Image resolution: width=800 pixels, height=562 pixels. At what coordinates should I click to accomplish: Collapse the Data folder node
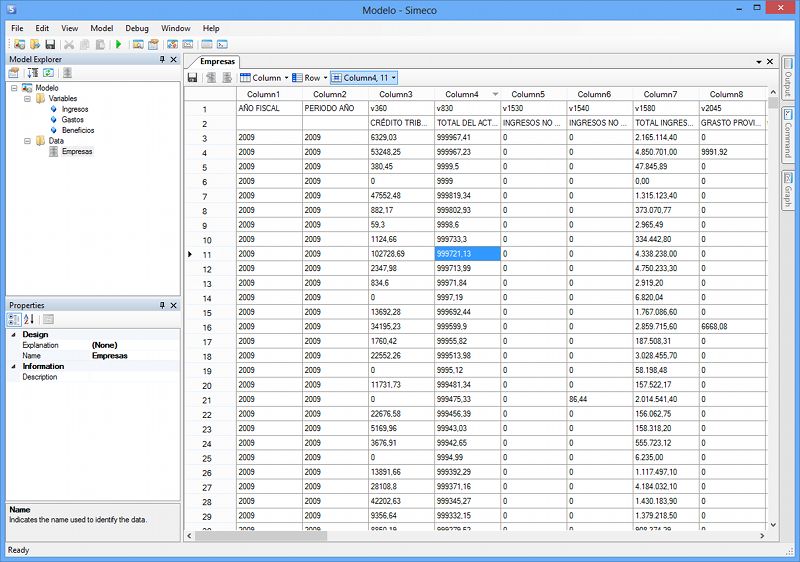tap(27, 141)
